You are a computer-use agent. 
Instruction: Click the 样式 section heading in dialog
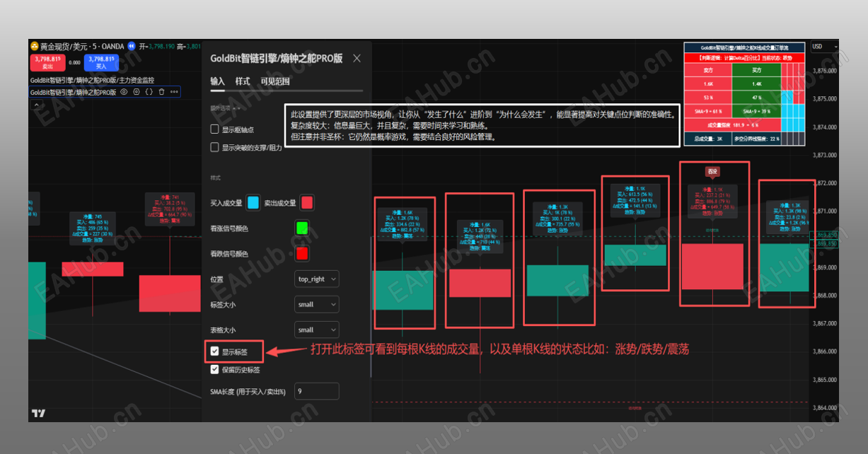click(x=215, y=177)
